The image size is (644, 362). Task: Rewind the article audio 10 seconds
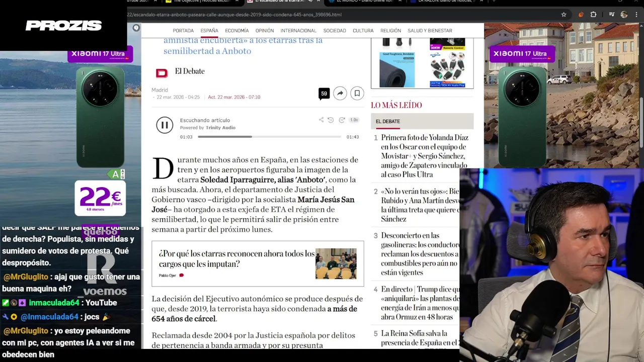pyautogui.click(x=331, y=120)
